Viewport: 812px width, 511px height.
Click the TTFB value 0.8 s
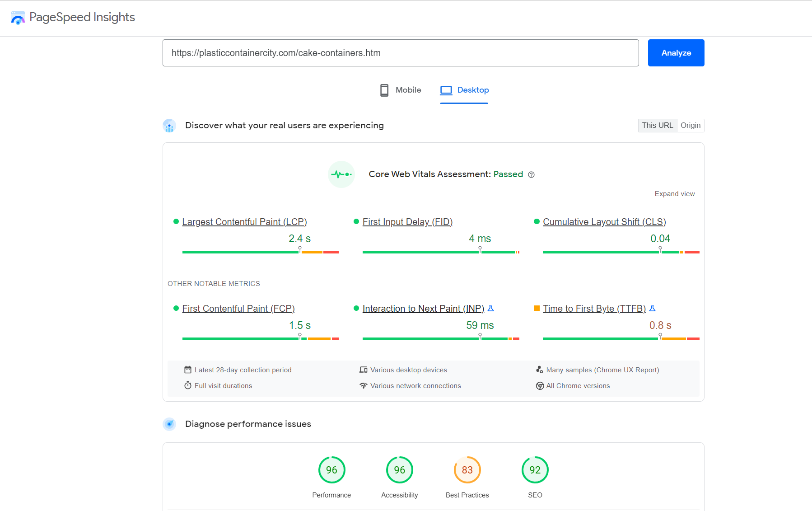660,325
